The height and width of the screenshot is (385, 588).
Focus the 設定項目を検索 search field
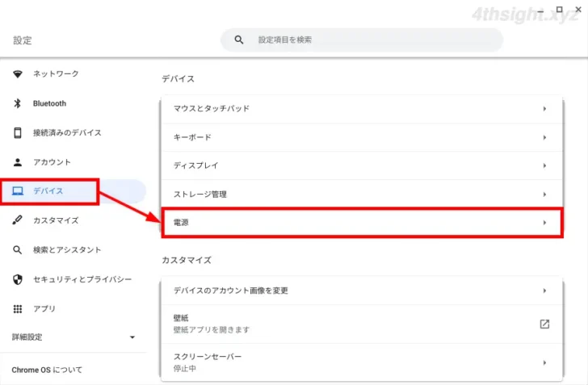click(x=362, y=40)
